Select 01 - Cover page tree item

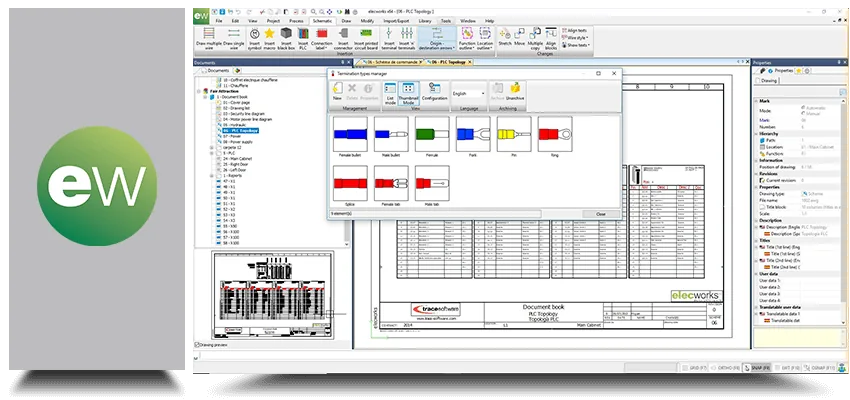click(236, 102)
